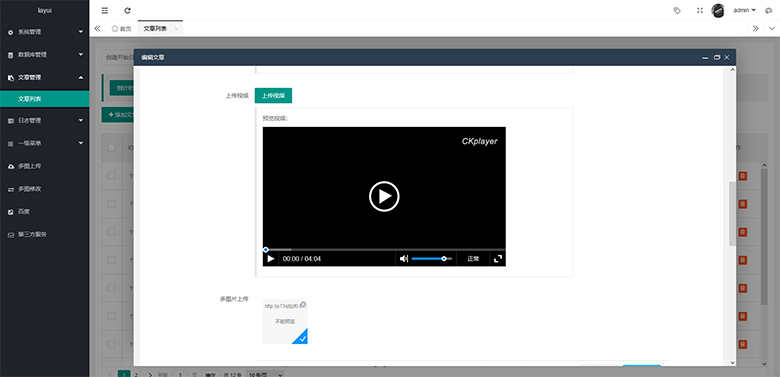780x377 pixels.
Task: Collapse the 文章管理 menu arrow
Action: click(81, 78)
